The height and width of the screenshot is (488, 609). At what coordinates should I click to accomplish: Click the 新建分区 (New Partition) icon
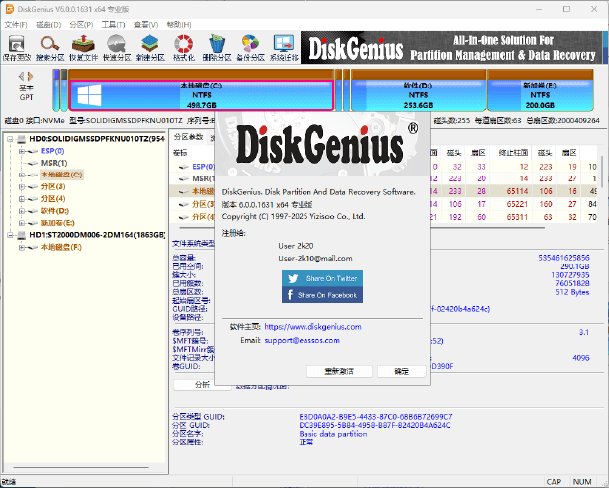pyautogui.click(x=150, y=47)
